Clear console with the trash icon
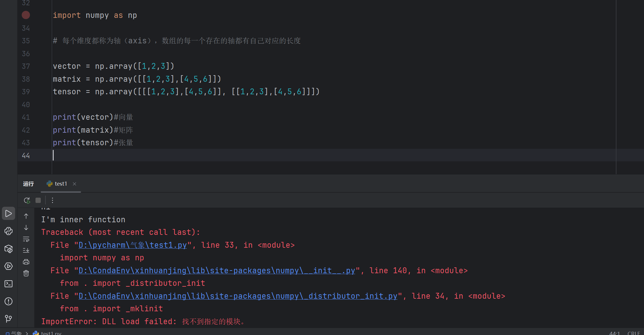Viewport: 644px width, 335px height. 26,273
